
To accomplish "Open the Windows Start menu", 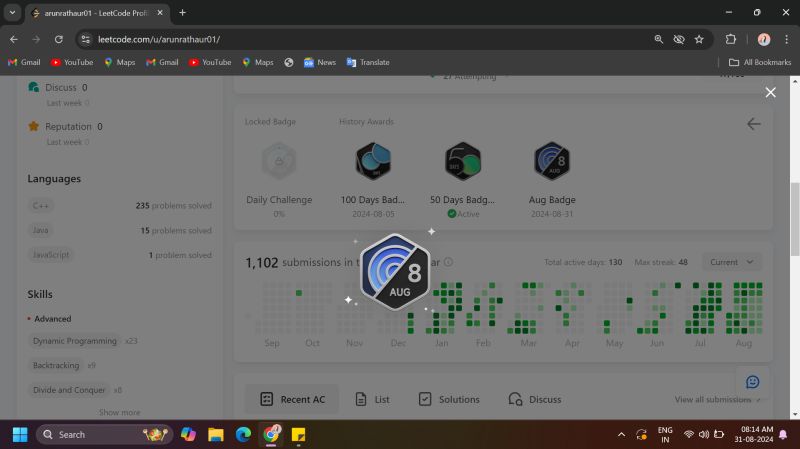I will pos(20,435).
